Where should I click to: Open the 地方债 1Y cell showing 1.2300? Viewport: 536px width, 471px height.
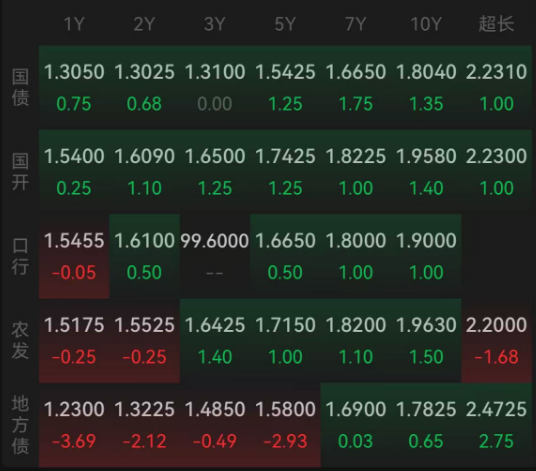pyautogui.click(x=74, y=425)
